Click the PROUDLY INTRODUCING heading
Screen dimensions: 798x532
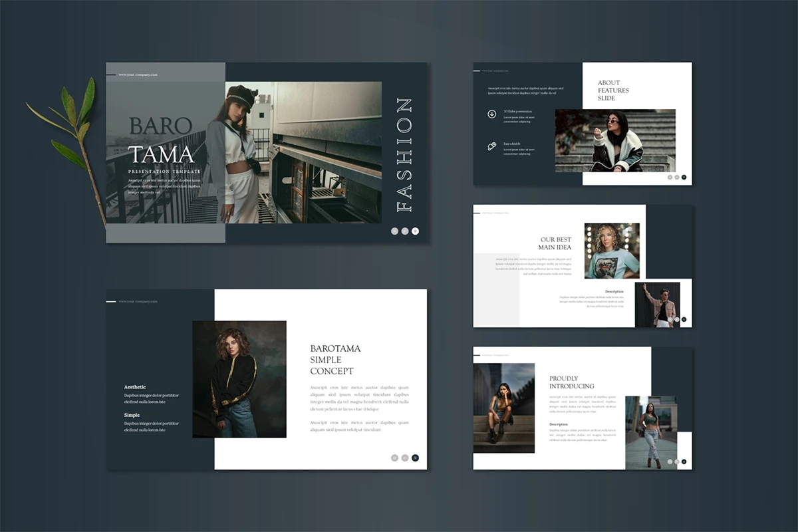571,382
